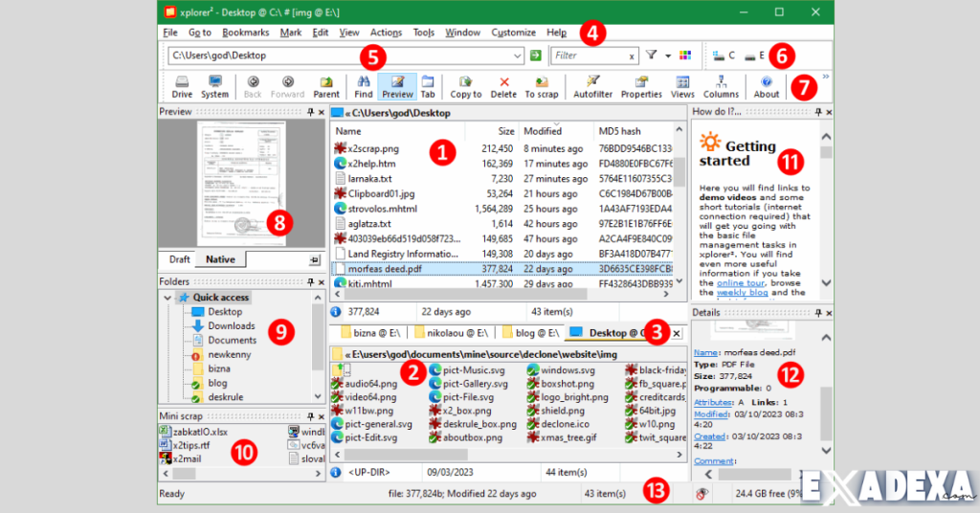Toggle the Preview pane button
Viewport: 980px width, 513px height.
click(x=397, y=87)
